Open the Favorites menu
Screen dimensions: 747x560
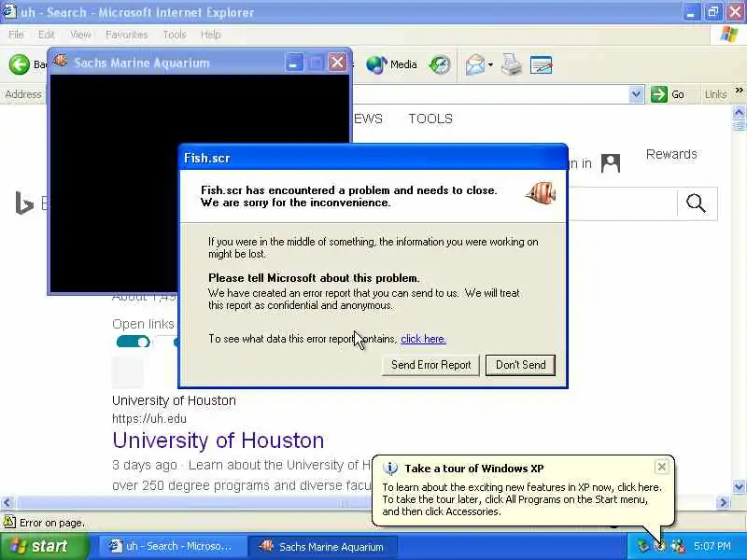point(126,35)
